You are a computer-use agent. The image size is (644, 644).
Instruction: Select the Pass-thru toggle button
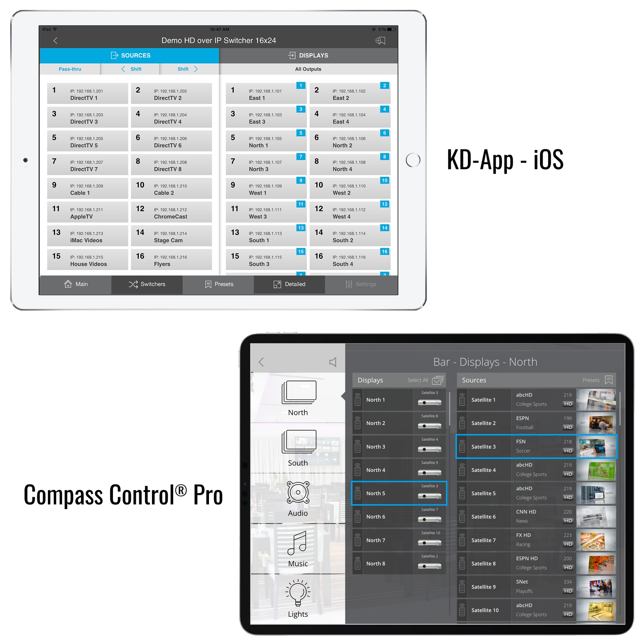pos(69,69)
